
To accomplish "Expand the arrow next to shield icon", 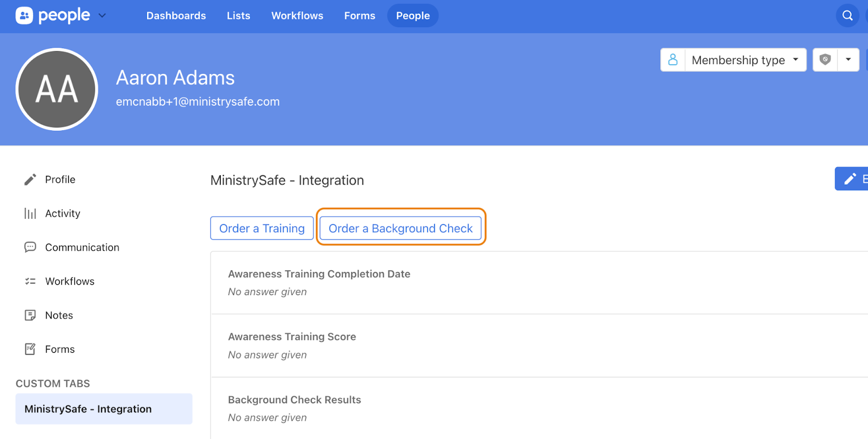I will pos(848,60).
